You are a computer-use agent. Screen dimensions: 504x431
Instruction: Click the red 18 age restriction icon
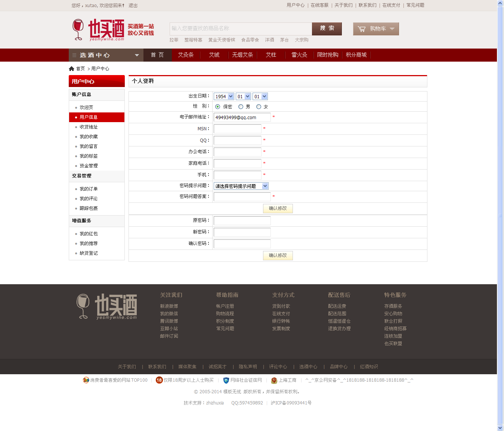tap(159, 380)
